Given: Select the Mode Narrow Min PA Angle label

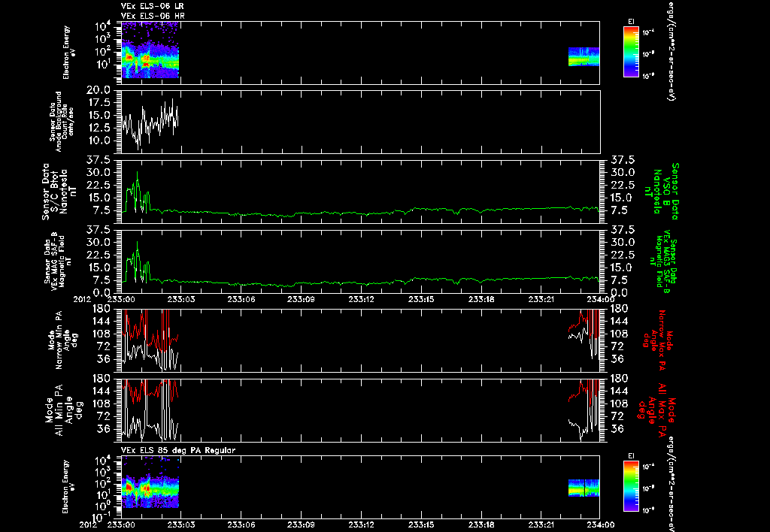Looking at the screenshot, I should pyautogui.click(x=62, y=339).
